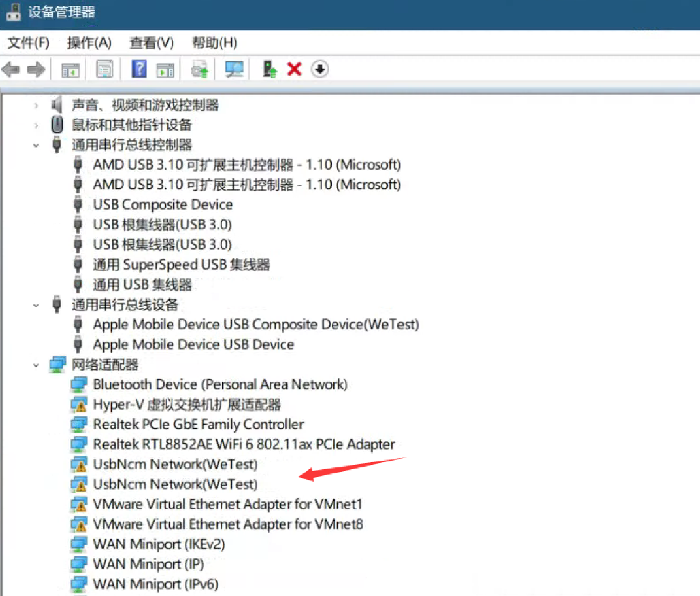The width and height of the screenshot is (700, 596).
Task: Select VMware Virtual Ethernet Adapter for VMnet8
Action: coord(228,524)
